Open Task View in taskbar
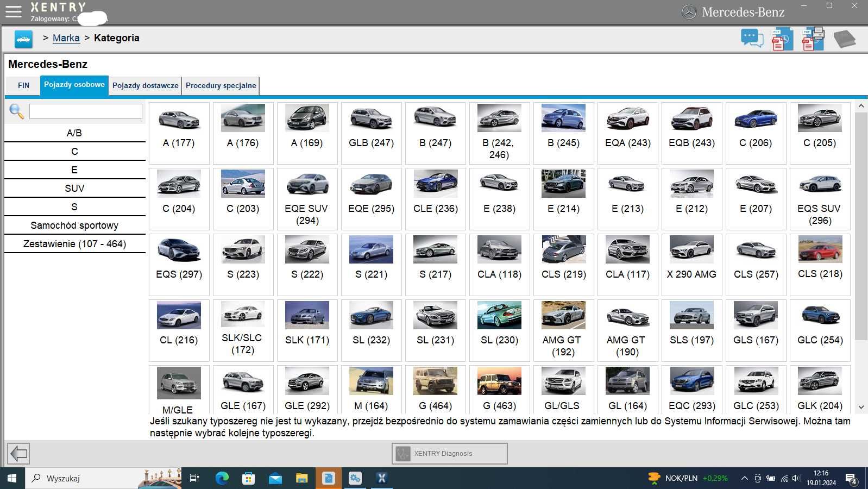868x489 pixels. [x=194, y=478]
